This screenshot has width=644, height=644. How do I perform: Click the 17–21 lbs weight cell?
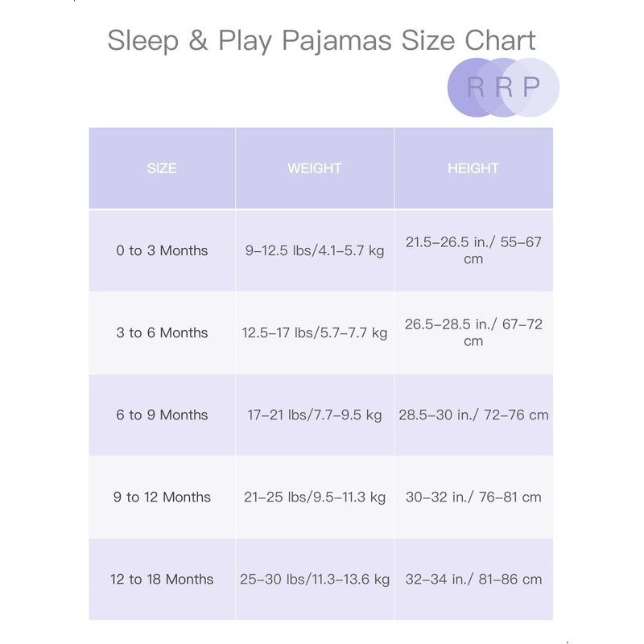[315, 415]
